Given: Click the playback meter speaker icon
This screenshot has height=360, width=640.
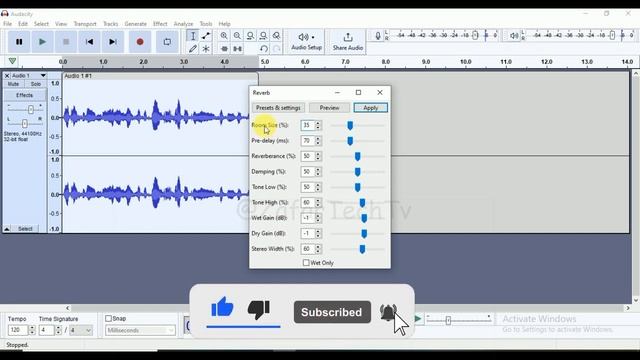Looking at the screenshot, I should pos(514,36).
